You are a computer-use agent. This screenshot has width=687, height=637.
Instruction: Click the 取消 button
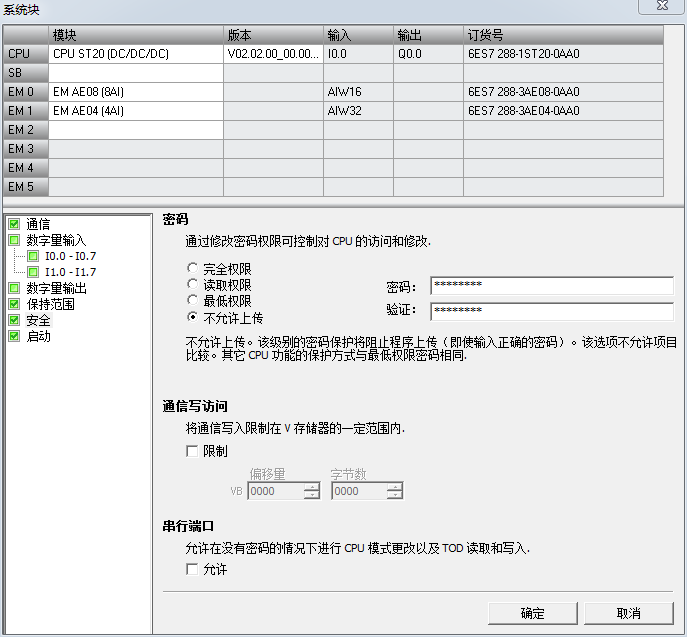pos(628,613)
